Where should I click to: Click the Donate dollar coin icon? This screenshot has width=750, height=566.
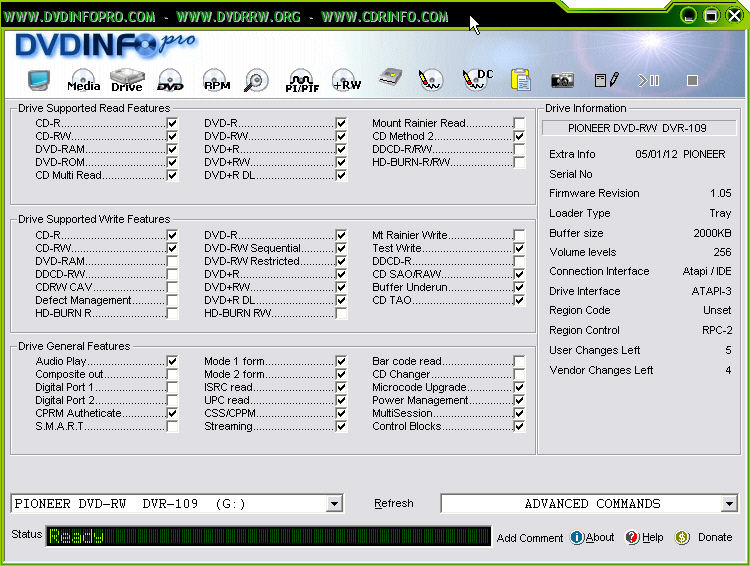pos(682,537)
